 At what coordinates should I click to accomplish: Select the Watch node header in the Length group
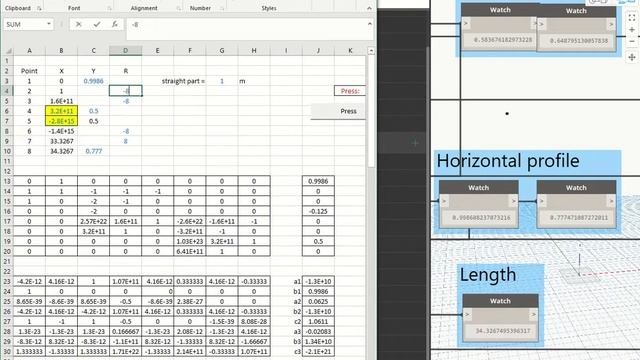pos(500,301)
